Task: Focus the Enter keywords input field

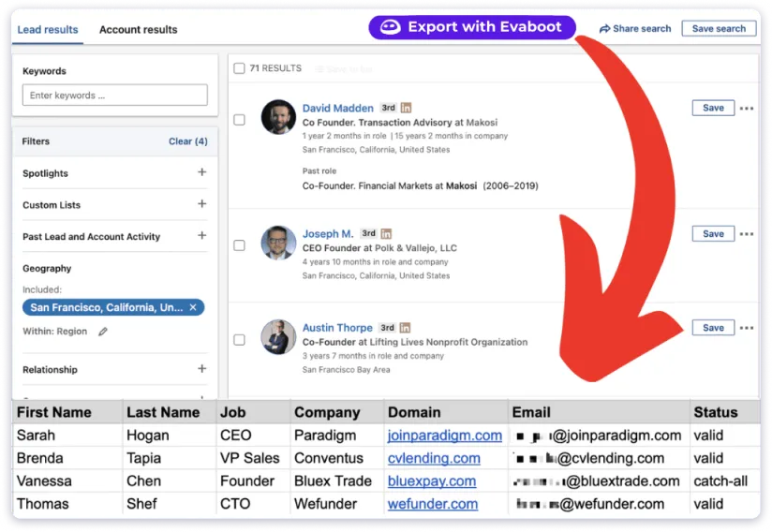Action: tap(114, 95)
